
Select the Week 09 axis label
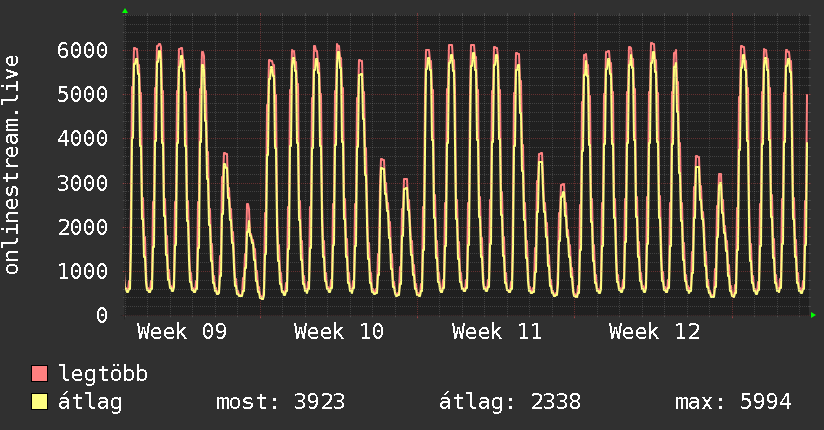[x=182, y=332]
